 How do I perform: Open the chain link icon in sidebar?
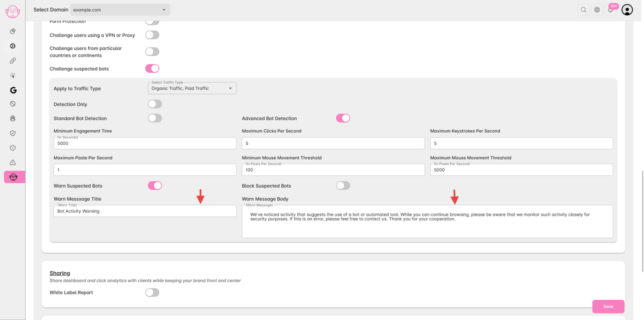click(x=13, y=61)
